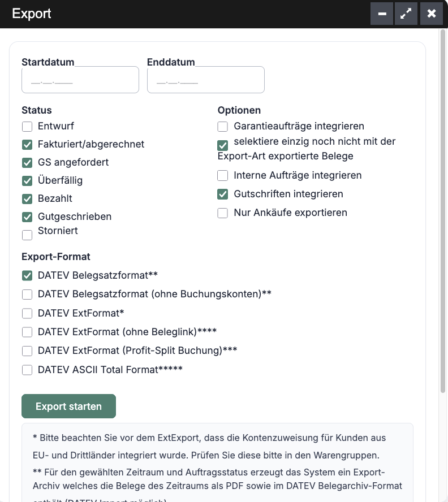Click the Enddatum date field
The image size is (448, 502).
pos(206,80)
